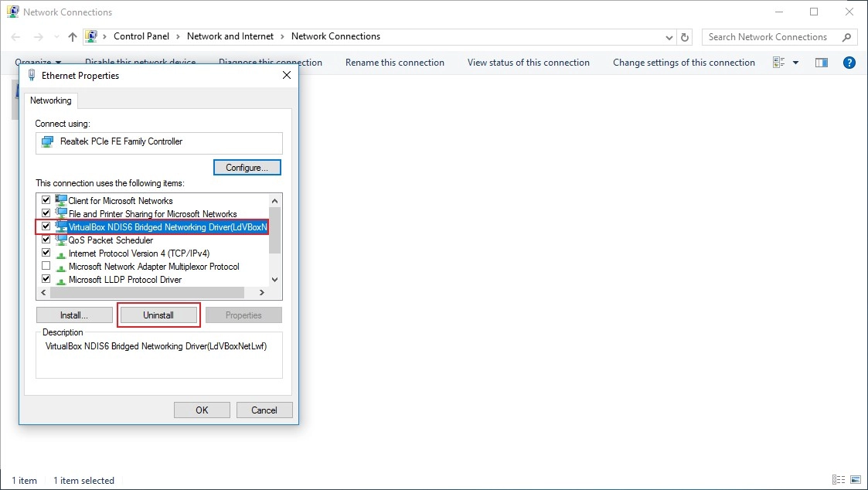868x490 pixels.
Task: Click the change view icon
Action: coord(779,63)
